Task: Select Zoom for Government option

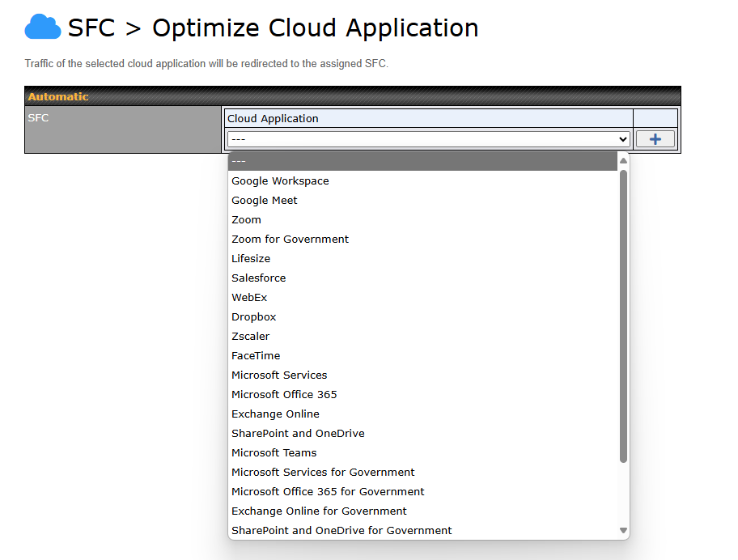Action: [x=422, y=239]
